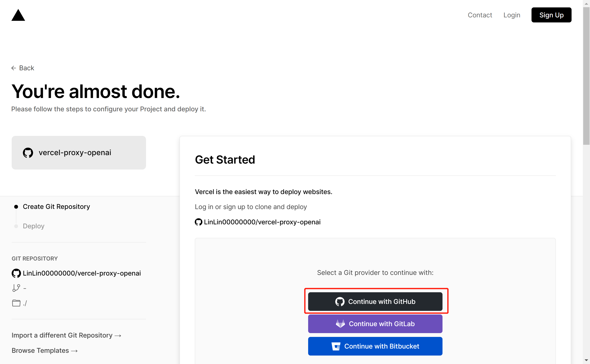Viewport: 590px width, 364px height.
Task: Continue with GitLab
Action: coord(375,324)
